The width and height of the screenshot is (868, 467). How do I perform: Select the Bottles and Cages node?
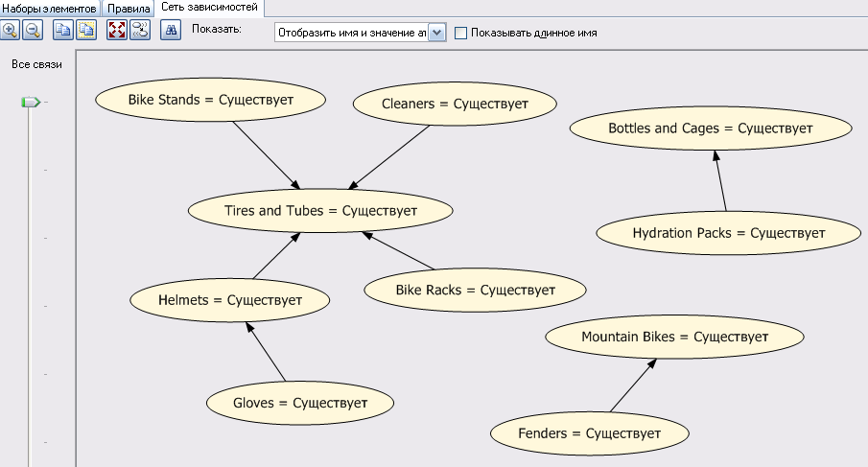(711, 128)
